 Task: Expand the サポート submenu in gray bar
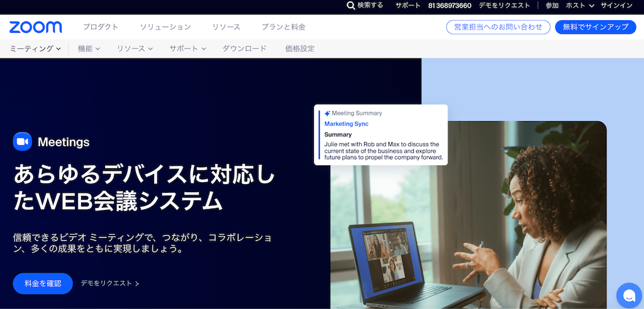pos(187,48)
